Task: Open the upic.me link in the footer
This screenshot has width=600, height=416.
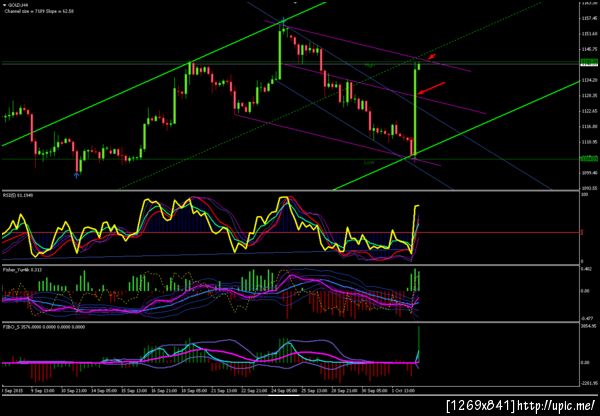Action: coord(555,405)
